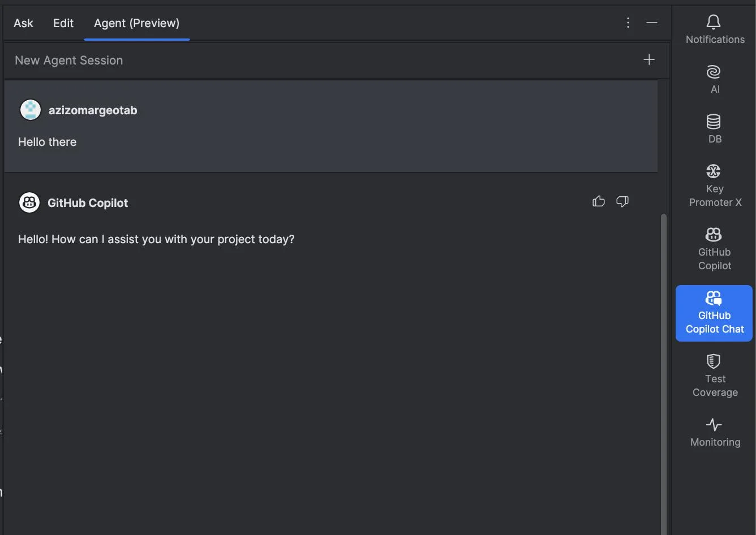Viewport: 756px width, 535px height.
Task: Click the azizomargeotab user avatar
Action: pyautogui.click(x=31, y=110)
